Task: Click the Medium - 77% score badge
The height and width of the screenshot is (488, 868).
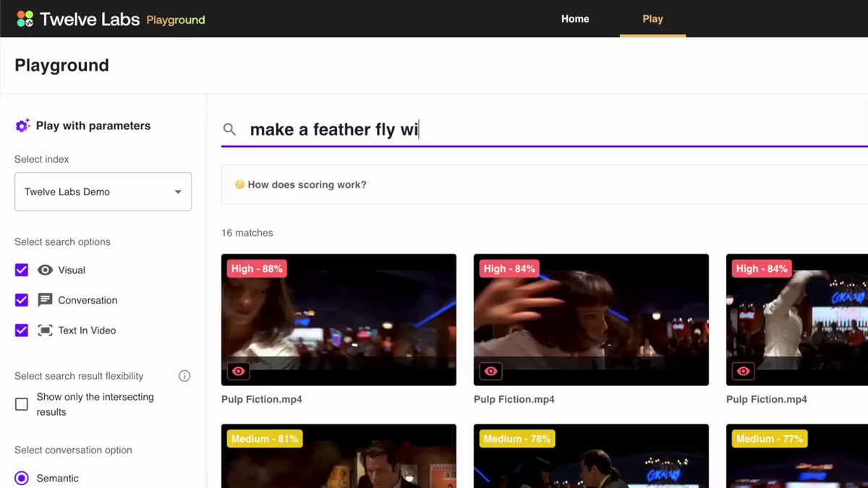Action: pyautogui.click(x=770, y=439)
